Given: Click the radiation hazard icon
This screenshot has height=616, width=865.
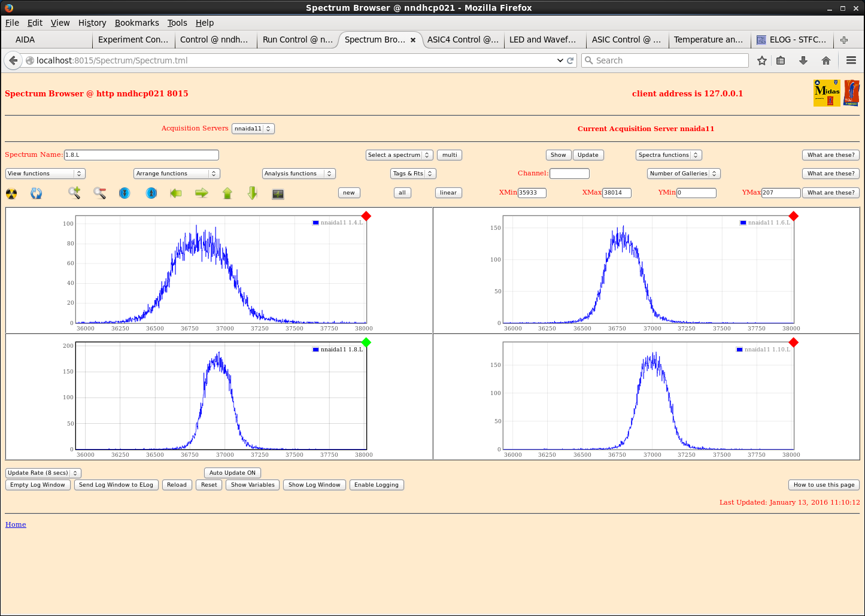Looking at the screenshot, I should point(11,193).
